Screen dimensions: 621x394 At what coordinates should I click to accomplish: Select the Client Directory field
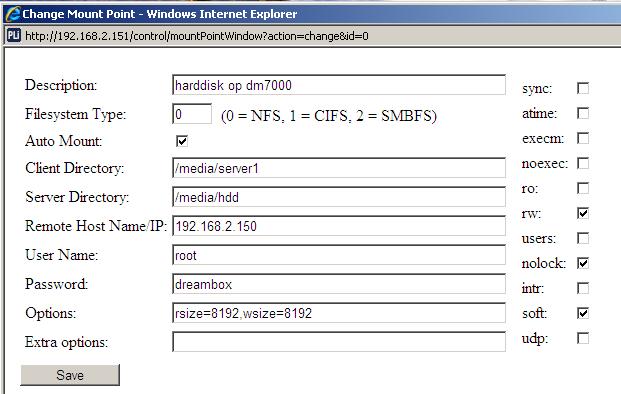point(339,168)
